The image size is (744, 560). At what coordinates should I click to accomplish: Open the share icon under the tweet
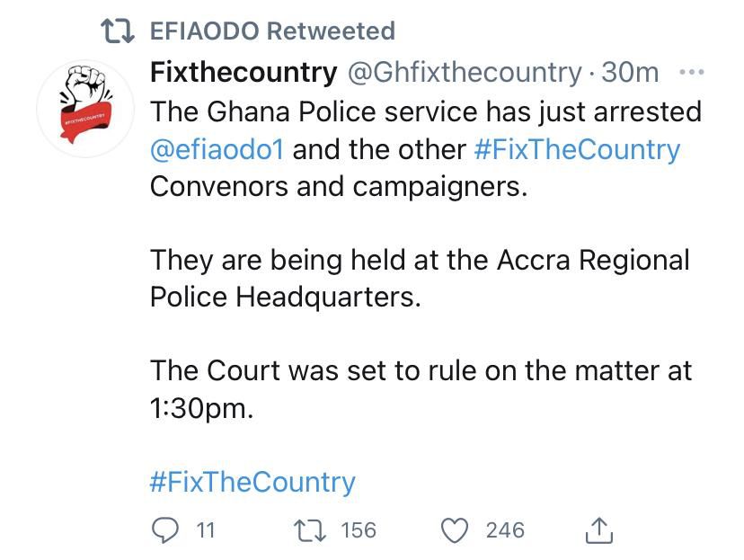[x=598, y=530]
